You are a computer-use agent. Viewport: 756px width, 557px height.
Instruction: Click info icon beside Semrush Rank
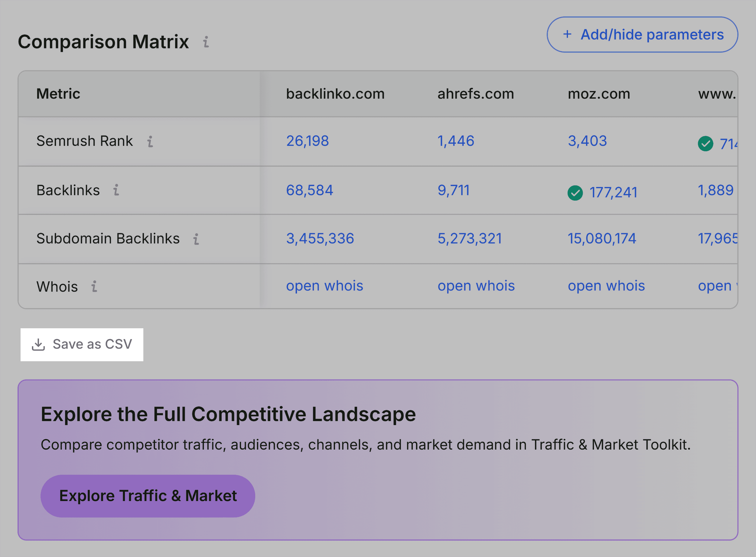tap(150, 141)
